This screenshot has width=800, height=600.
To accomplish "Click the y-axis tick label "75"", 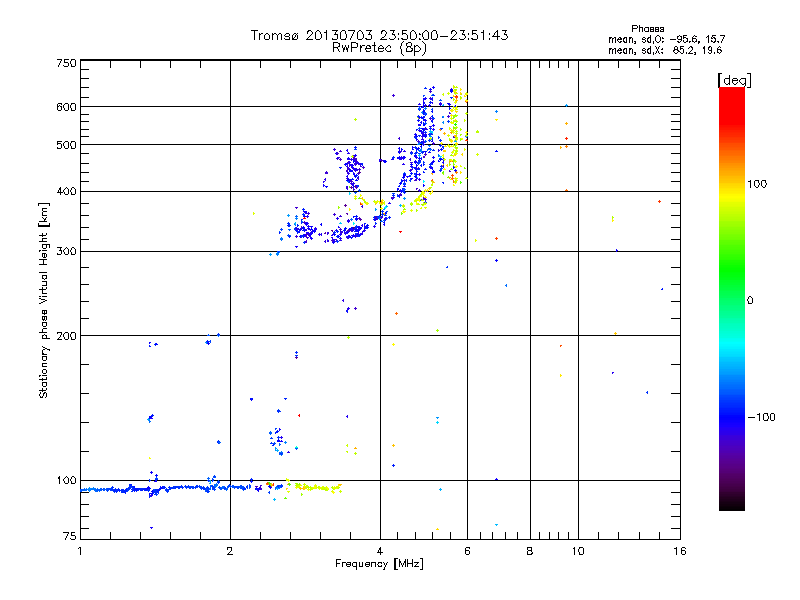I will (x=70, y=536).
